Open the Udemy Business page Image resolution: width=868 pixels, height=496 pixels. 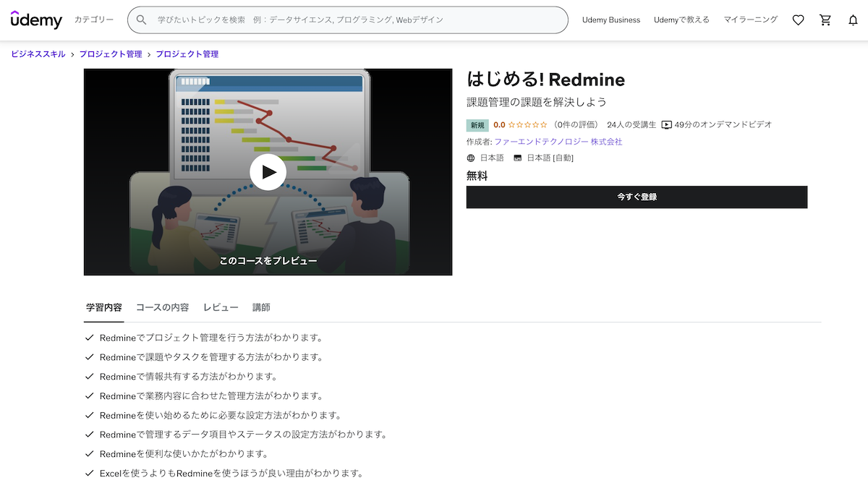pos(611,20)
